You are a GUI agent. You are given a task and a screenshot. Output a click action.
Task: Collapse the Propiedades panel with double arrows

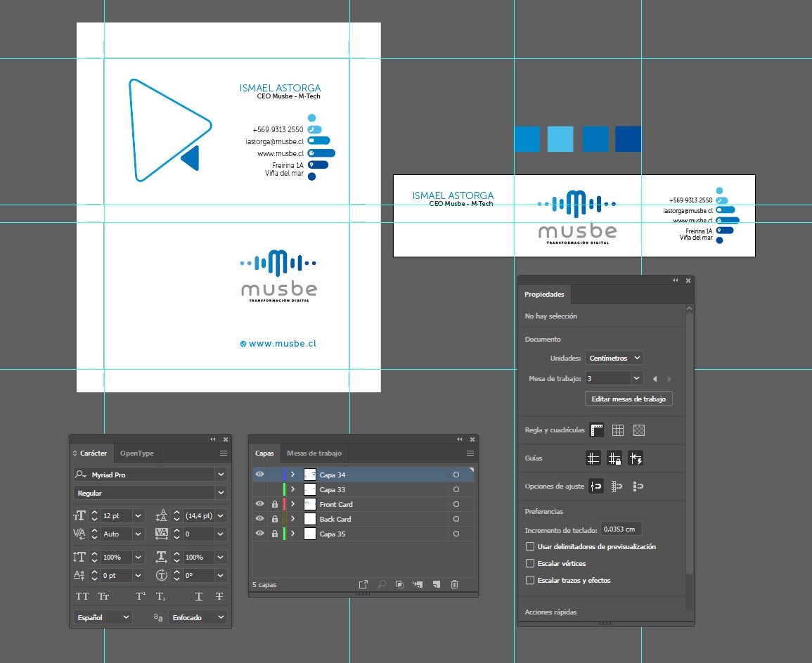(676, 281)
